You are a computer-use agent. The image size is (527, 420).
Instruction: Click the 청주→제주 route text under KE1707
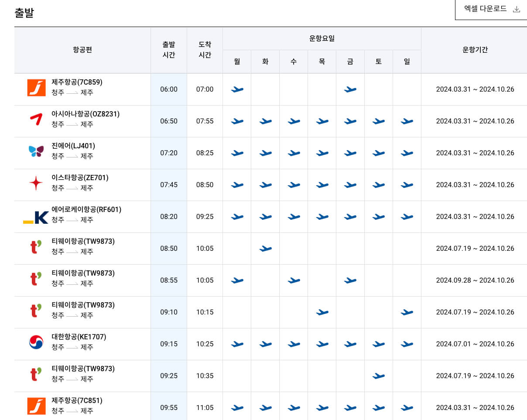(72, 348)
